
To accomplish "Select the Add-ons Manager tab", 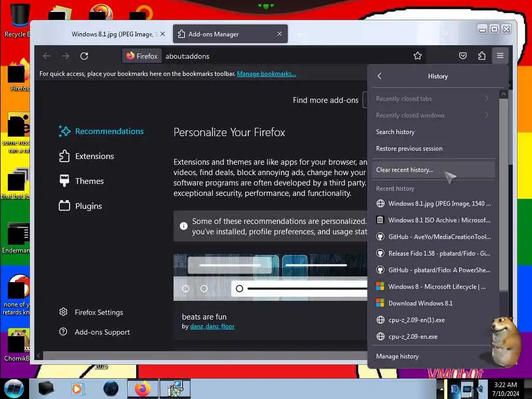I will coord(230,34).
